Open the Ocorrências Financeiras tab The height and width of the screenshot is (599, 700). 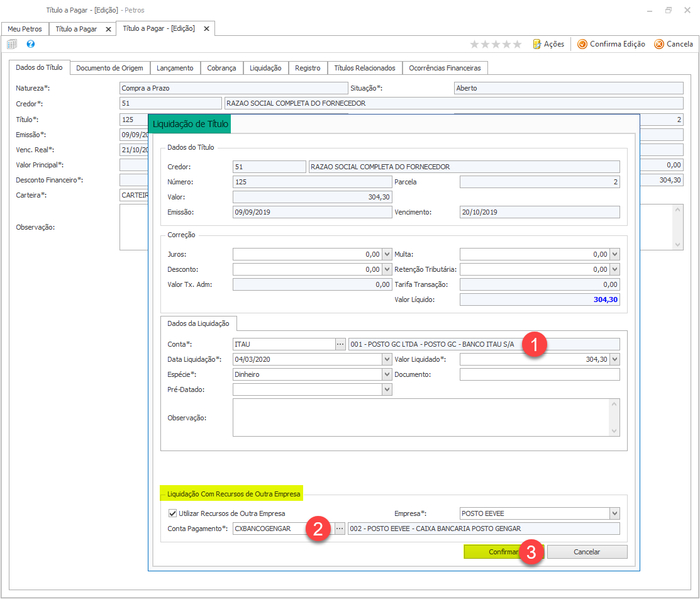click(x=445, y=68)
